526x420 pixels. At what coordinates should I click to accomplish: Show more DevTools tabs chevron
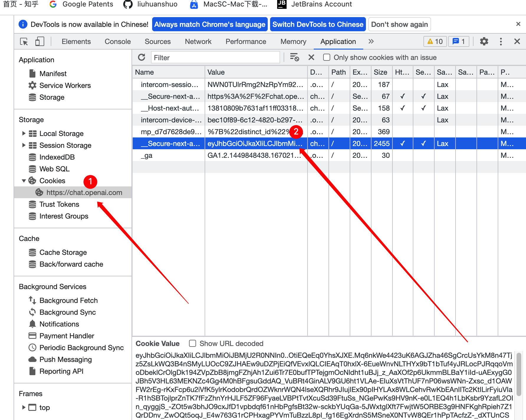[371, 42]
